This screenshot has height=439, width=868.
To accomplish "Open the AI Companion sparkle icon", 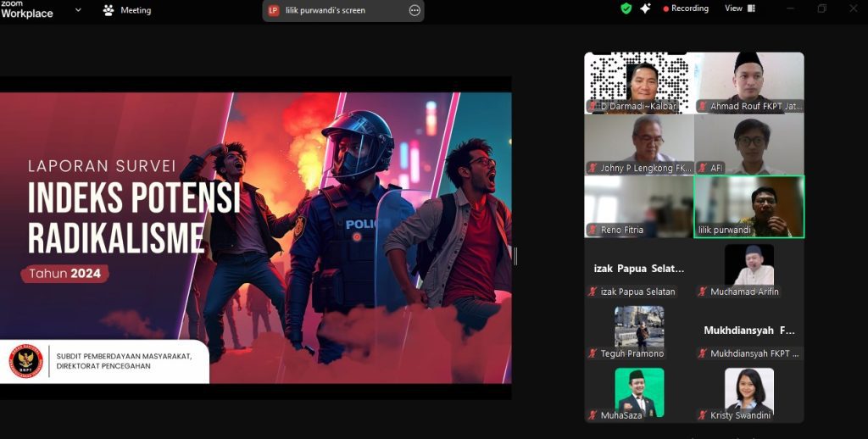I will point(645,8).
